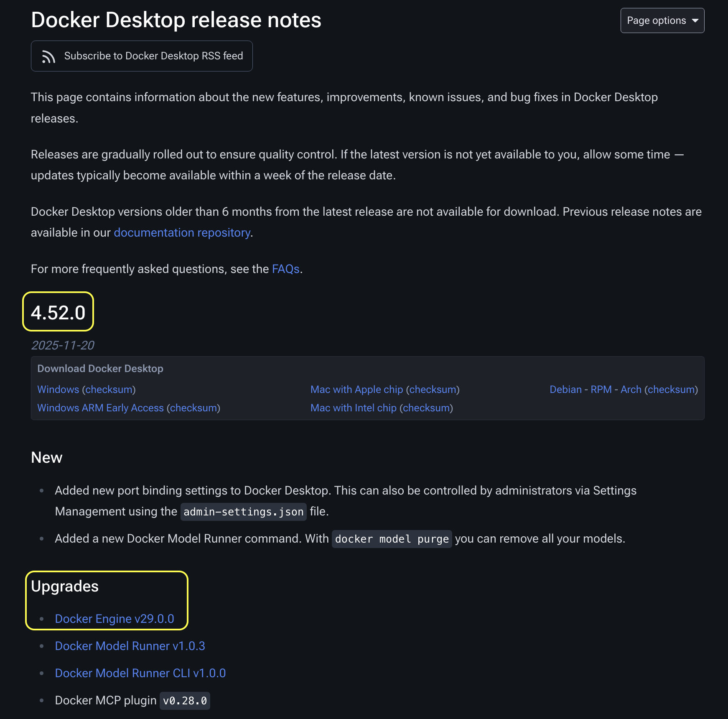Open checksum for Mac with Intel chip

(426, 408)
